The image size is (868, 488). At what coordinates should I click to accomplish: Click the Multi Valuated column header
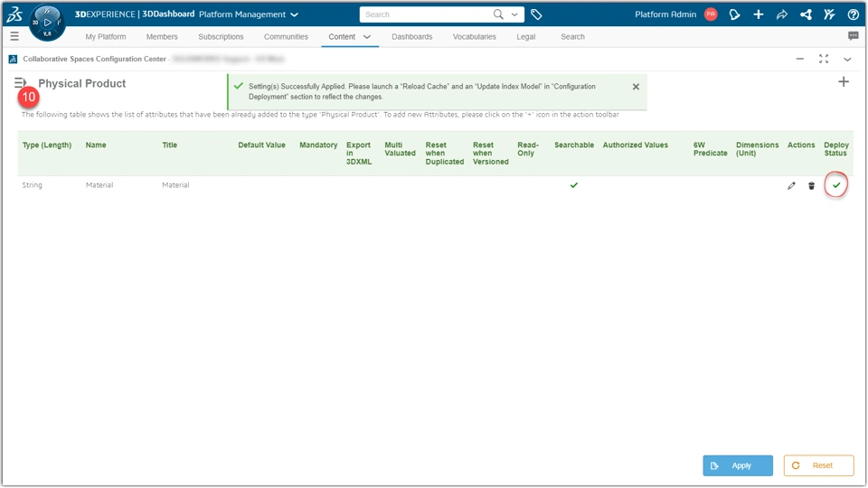click(401, 149)
